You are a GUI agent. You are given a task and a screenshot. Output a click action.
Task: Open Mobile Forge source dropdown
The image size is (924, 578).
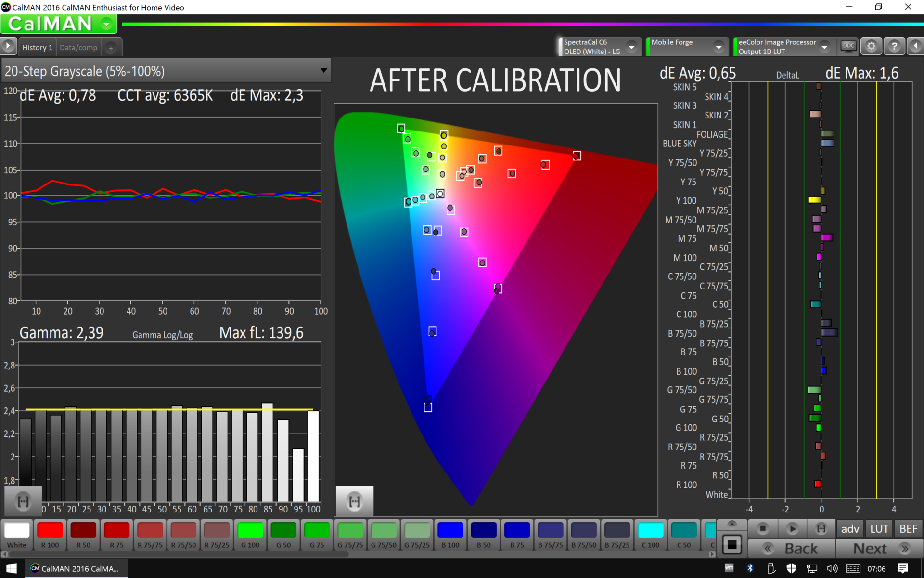(x=719, y=47)
